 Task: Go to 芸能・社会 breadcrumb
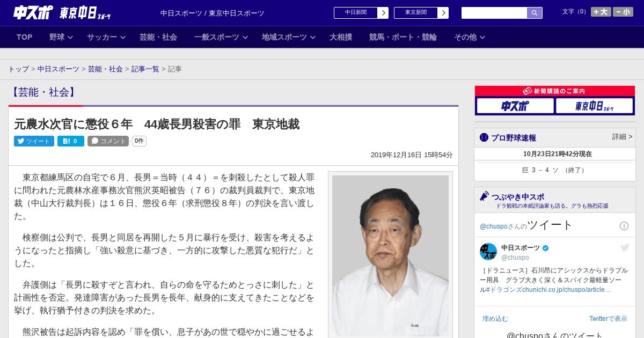point(105,69)
